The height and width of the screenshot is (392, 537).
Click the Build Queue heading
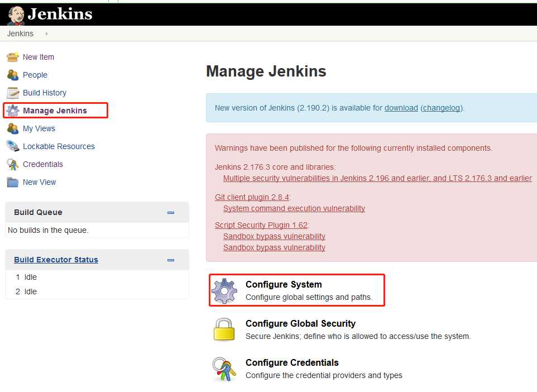point(38,212)
